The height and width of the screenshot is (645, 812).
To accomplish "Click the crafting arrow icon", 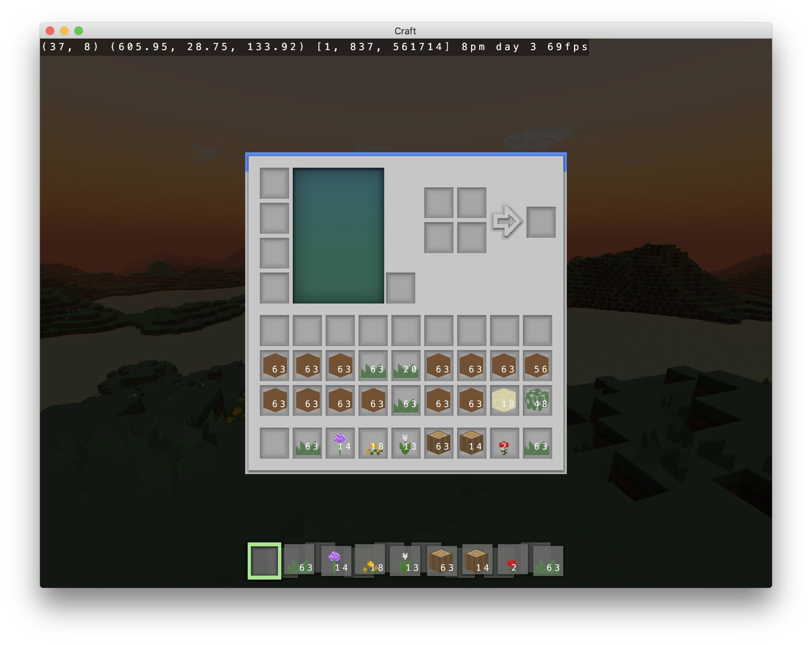I will pos(506,221).
